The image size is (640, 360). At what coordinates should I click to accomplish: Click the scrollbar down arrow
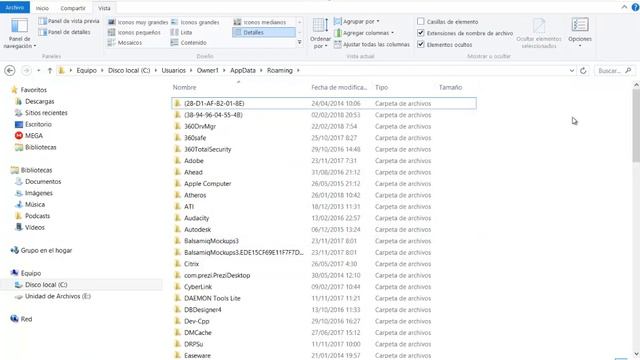coord(636,354)
